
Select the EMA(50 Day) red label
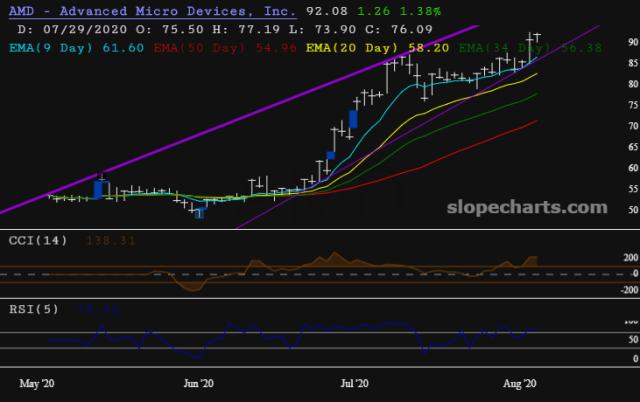[225, 48]
